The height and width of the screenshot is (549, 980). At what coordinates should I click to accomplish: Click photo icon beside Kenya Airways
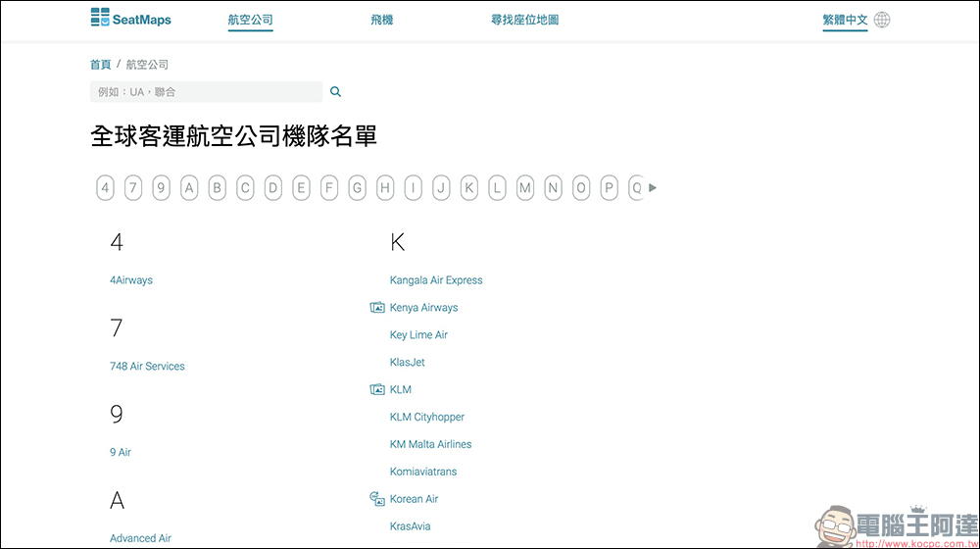click(377, 307)
